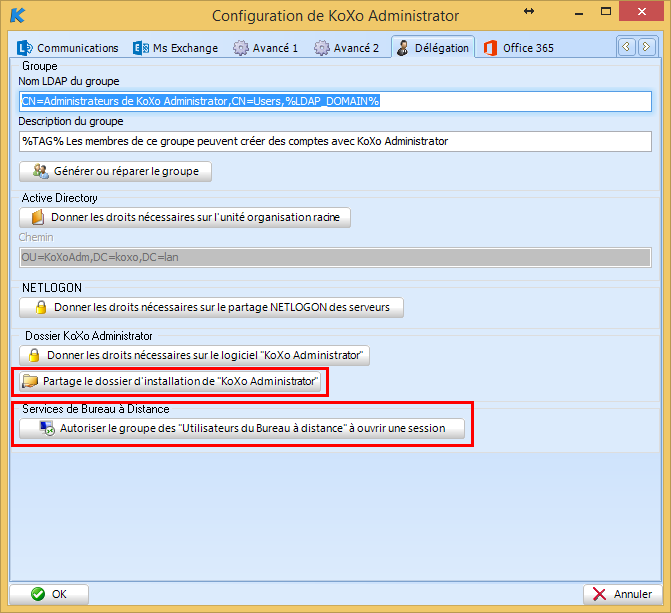Cancel with the Annuler button
Viewport: 671px width, 613px height.
(x=623, y=594)
